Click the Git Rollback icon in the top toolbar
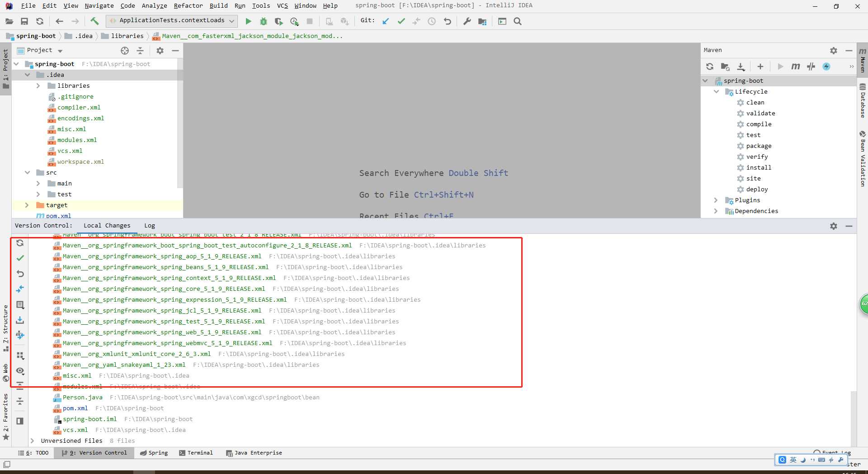The height and width of the screenshot is (474, 868). pos(448,21)
